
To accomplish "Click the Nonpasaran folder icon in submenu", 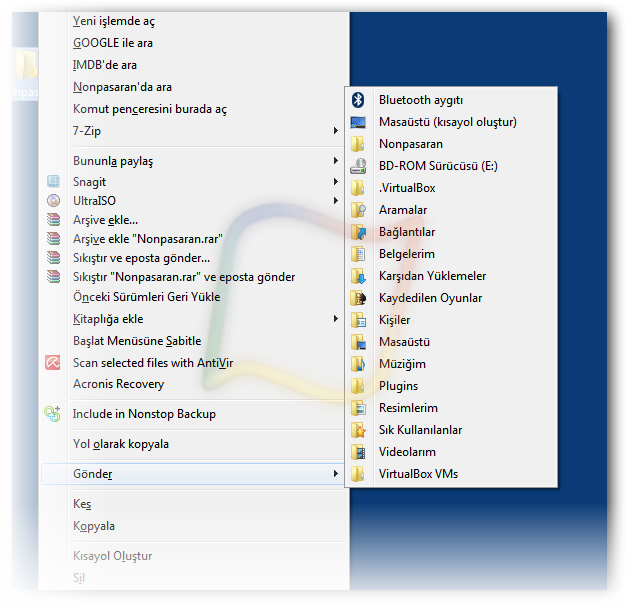I will [358, 144].
